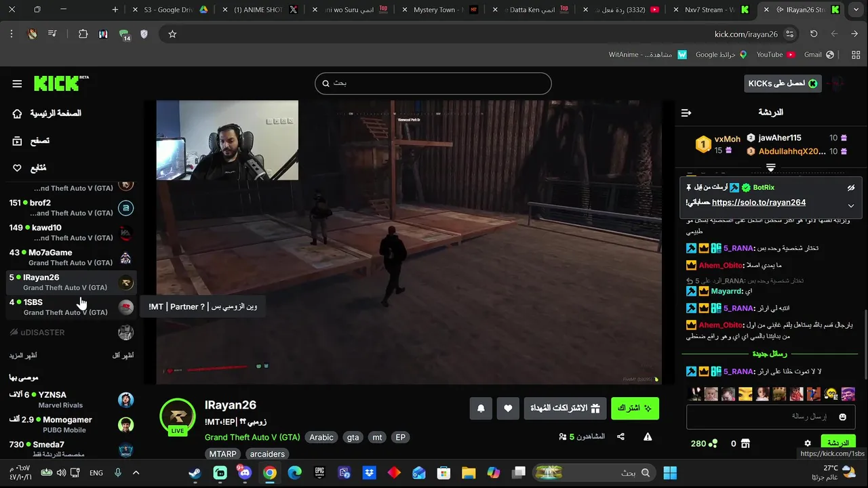Click the arcaiders tag
The width and height of the screenshot is (868, 488).
coord(267,454)
